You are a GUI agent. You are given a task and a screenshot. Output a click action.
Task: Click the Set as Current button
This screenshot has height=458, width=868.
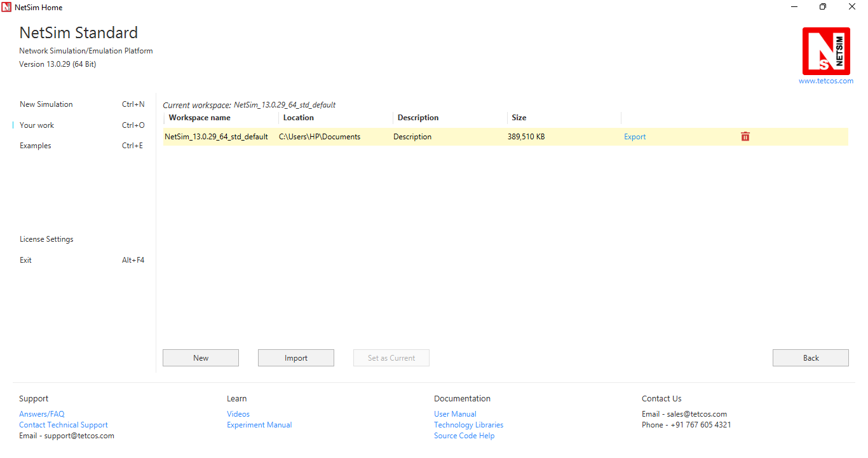pyautogui.click(x=391, y=358)
